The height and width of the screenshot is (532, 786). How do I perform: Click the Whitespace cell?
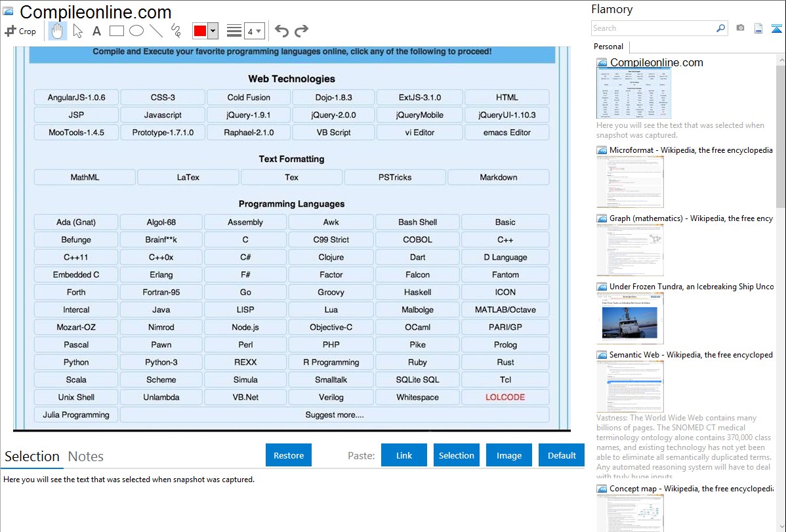point(417,397)
